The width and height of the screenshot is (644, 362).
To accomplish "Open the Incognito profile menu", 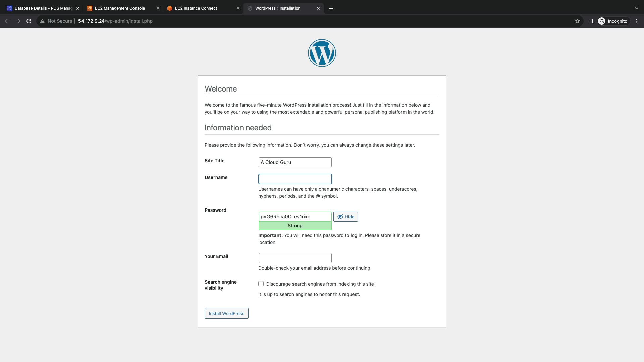I will click(x=612, y=21).
